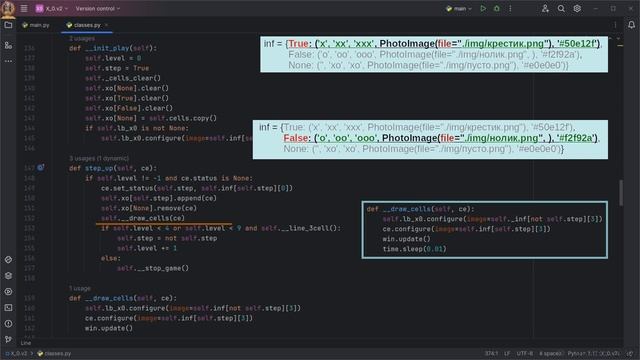
Task: Change the UTF-8 file encoding
Action: point(524,353)
